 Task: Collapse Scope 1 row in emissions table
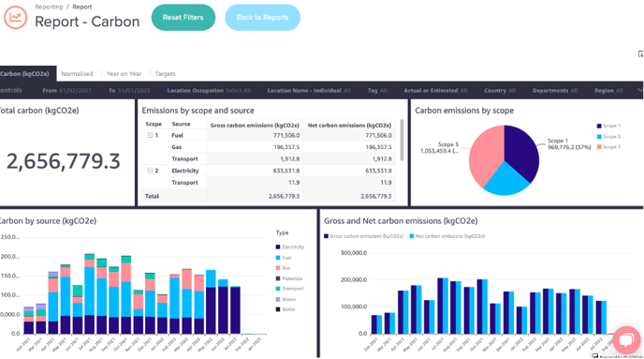[150, 135]
